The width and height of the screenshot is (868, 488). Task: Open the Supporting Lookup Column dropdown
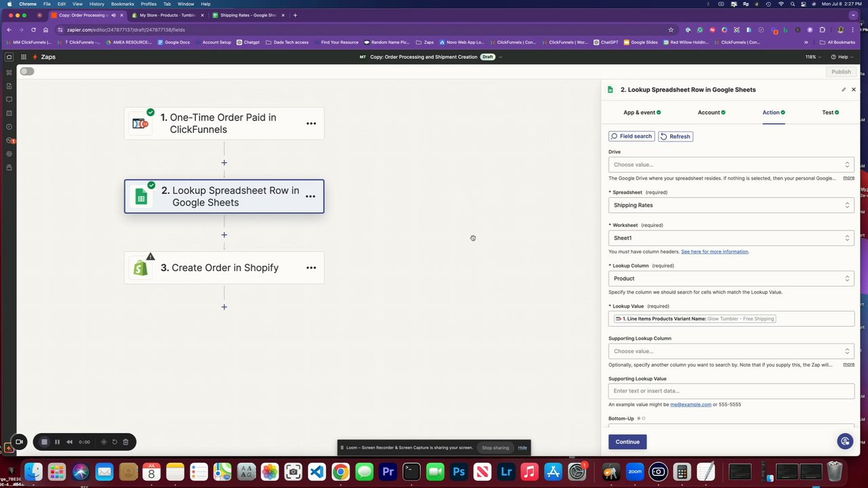pyautogui.click(x=731, y=351)
